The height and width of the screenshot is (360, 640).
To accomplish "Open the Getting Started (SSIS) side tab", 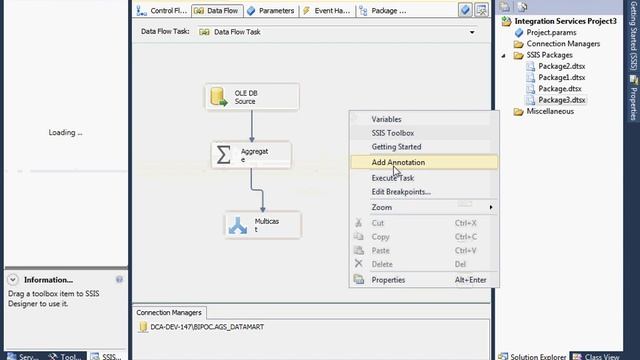I will [x=633, y=35].
